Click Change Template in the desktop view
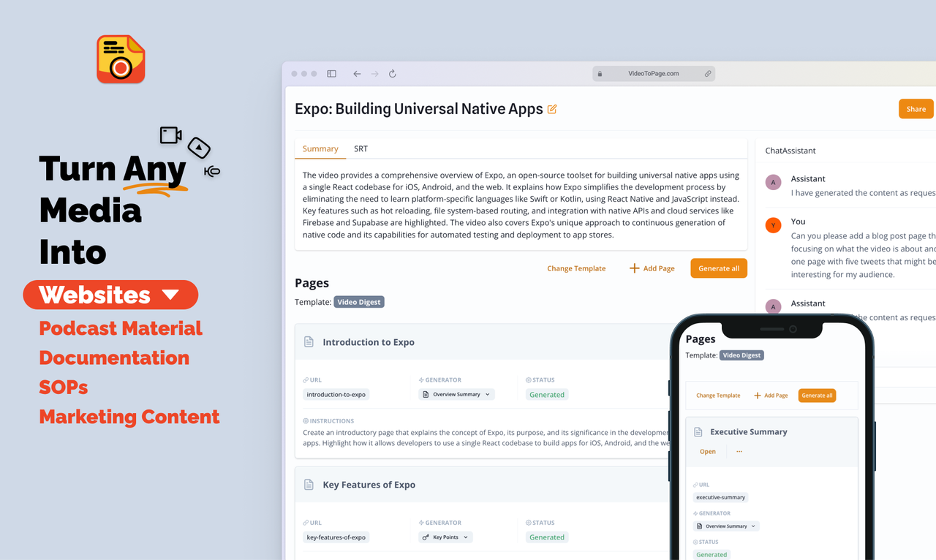 (576, 268)
